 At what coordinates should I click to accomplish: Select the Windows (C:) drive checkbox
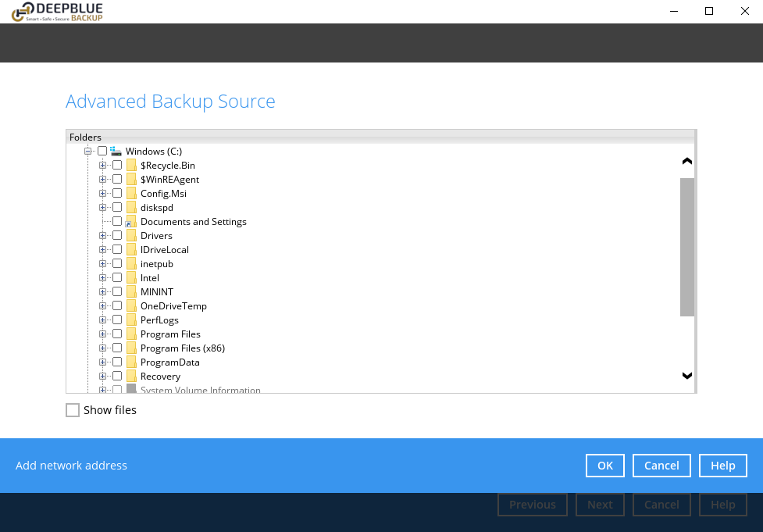[x=102, y=151]
